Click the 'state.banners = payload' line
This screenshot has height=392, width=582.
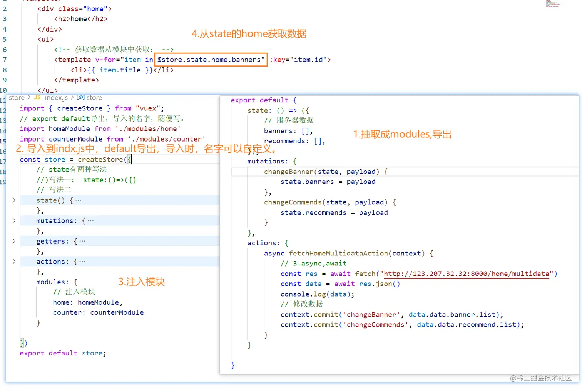tap(328, 182)
